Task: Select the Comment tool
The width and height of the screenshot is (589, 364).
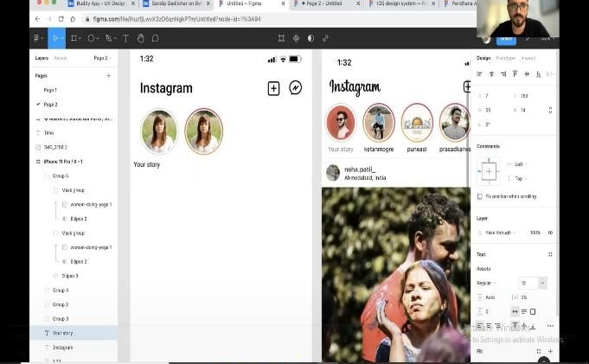Action: 155,38
